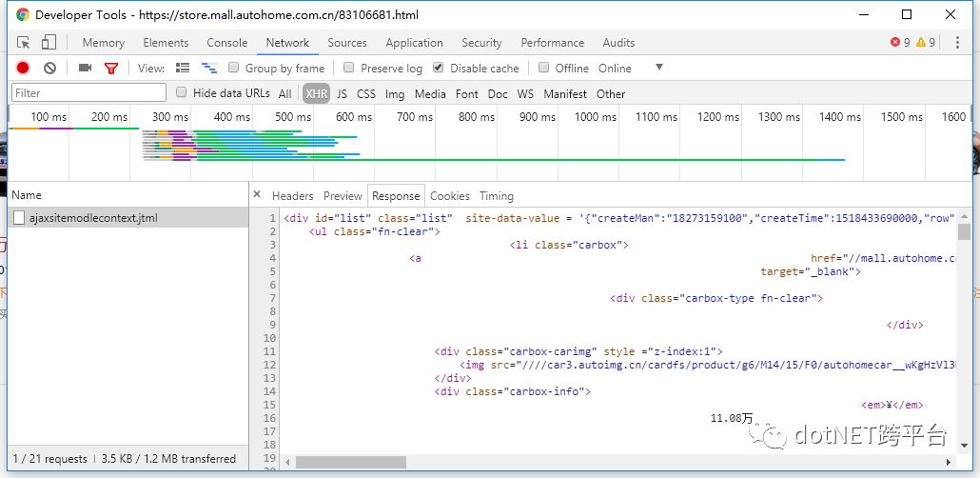The height and width of the screenshot is (478, 980).
Task: Open the Audits tab
Action: coord(618,43)
